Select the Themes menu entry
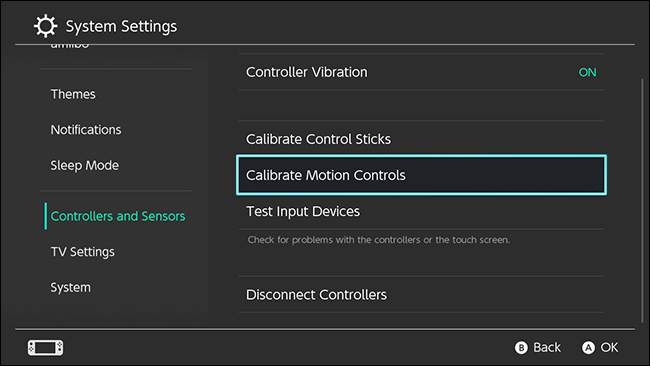Image resolution: width=650 pixels, height=366 pixels. [73, 94]
